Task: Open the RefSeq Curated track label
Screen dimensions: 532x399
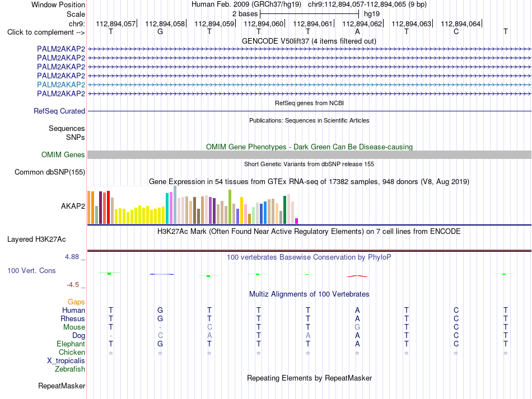Action: [59, 111]
